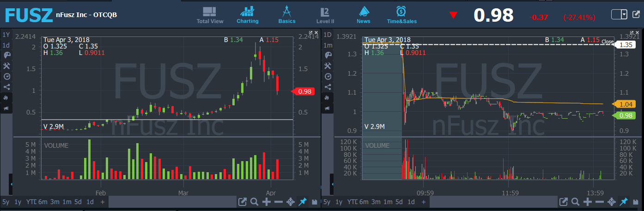Image resolution: width=644 pixels, height=211 pixels.
Task: Set left chart range to 5d
Action: point(79,202)
